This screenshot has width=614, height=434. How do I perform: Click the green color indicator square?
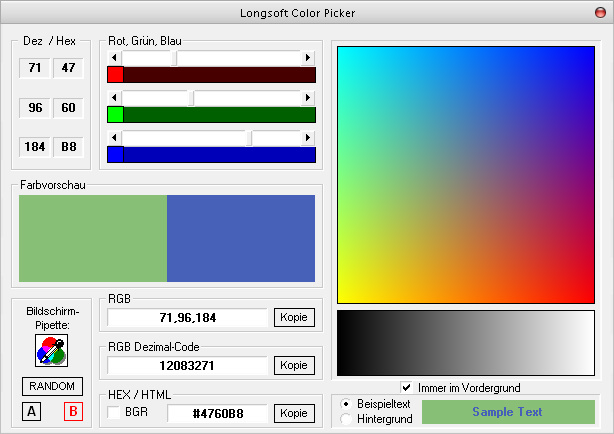tap(115, 114)
